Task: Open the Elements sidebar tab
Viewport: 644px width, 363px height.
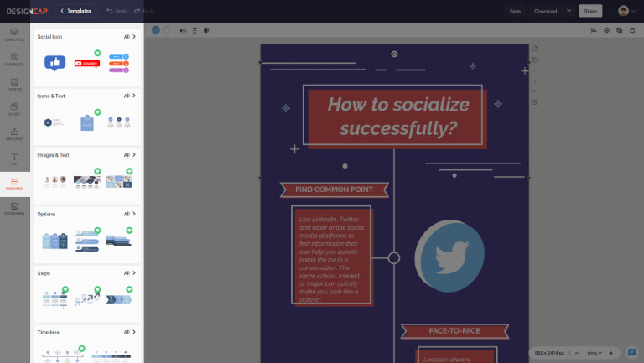Action: 14,60
